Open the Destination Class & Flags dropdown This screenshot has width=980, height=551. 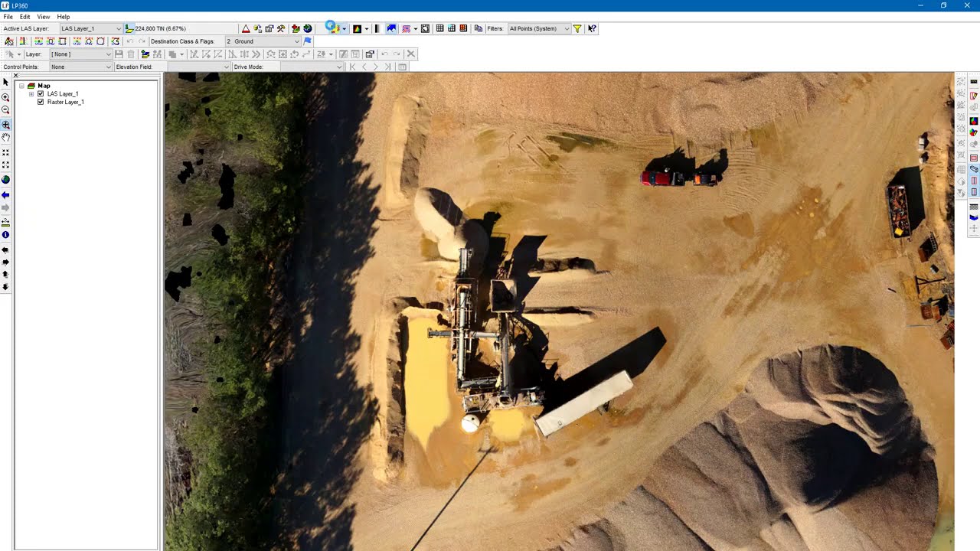(263, 41)
